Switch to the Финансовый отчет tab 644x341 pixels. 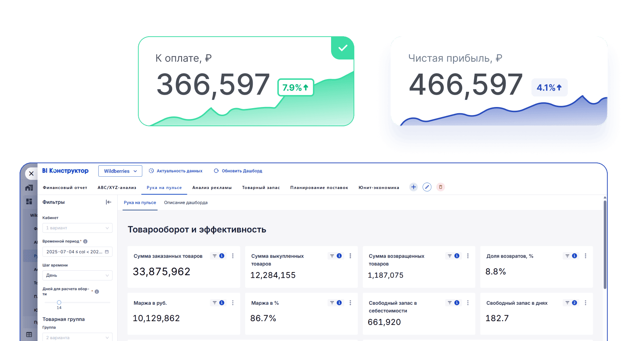pos(65,188)
